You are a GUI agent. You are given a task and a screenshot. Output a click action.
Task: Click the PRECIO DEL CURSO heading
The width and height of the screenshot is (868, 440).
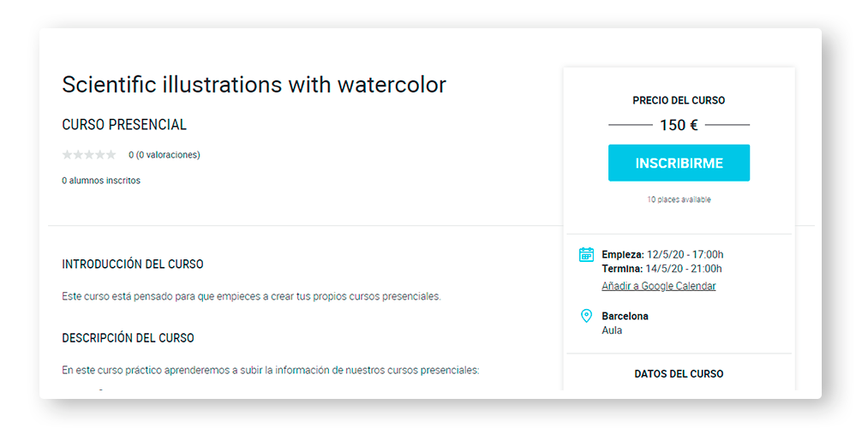coord(679,101)
